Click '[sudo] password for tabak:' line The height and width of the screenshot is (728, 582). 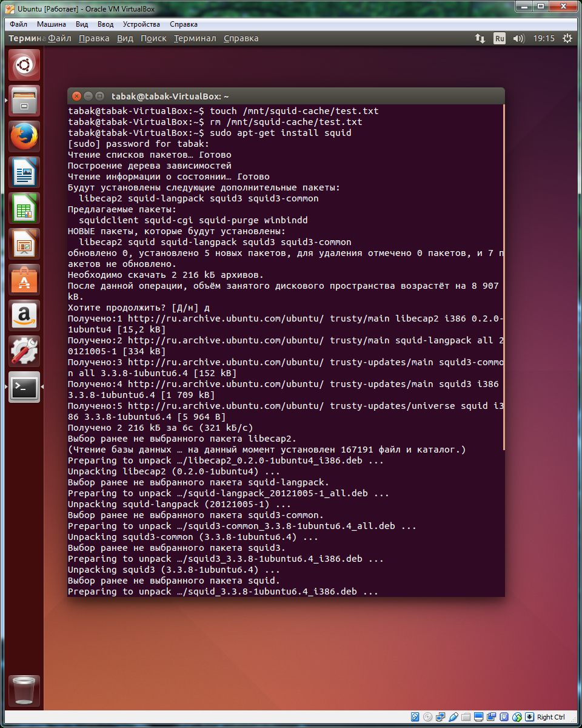click(x=138, y=144)
